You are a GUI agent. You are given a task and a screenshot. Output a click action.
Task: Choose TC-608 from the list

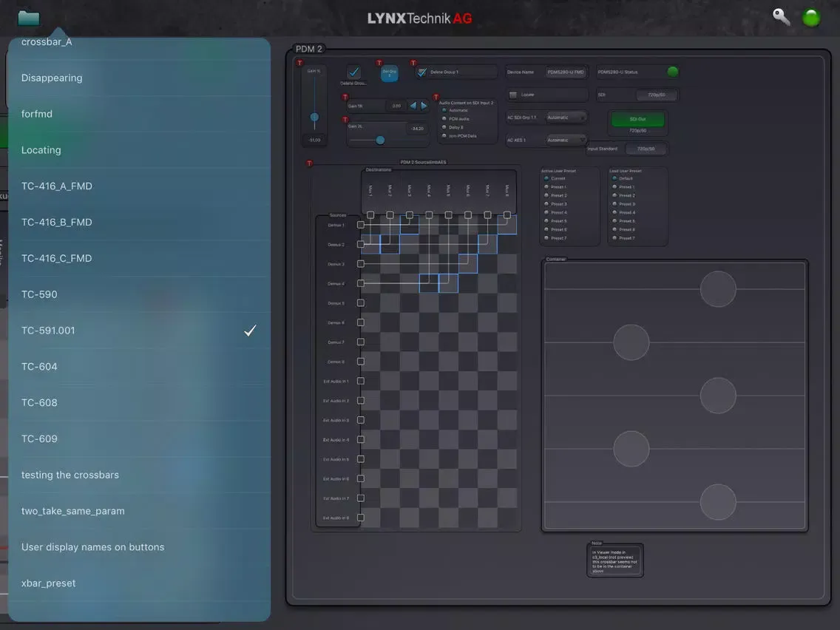[x=139, y=402]
